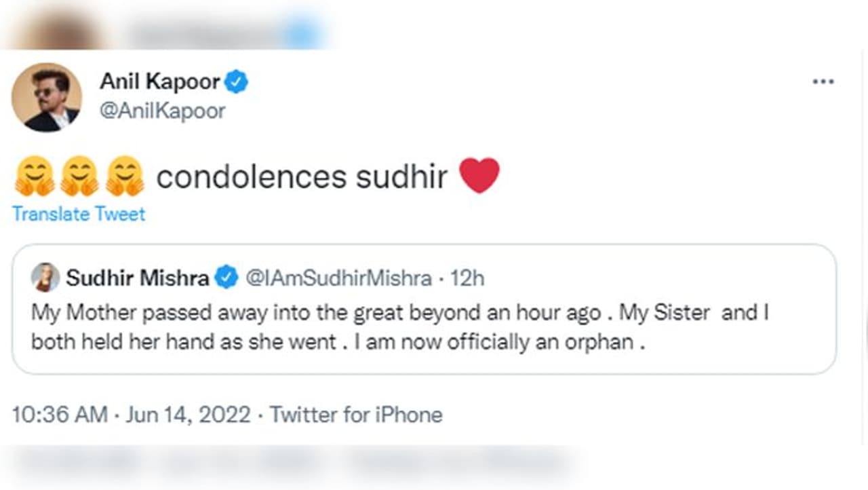This screenshot has width=868, height=490.
Task: Click Sudhir Mishra's small avatar
Action: (x=45, y=278)
